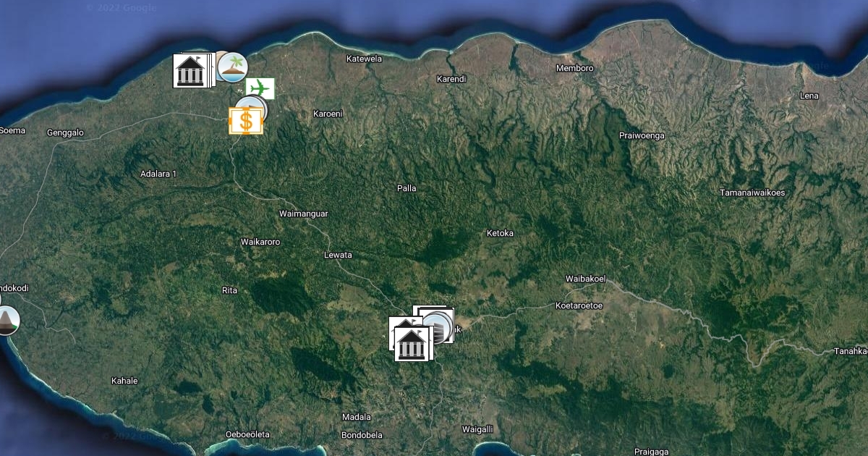Click the government building marker near the north coast

pos(190,71)
